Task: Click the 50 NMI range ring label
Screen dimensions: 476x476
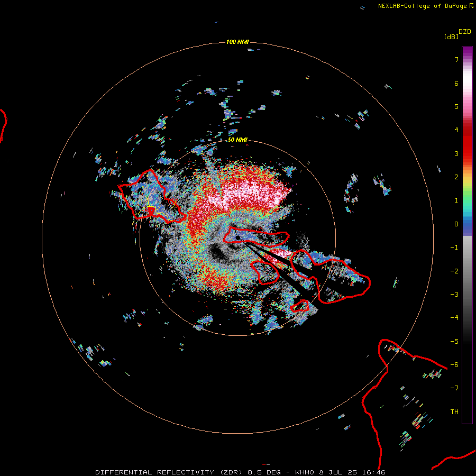Action: 237,140
